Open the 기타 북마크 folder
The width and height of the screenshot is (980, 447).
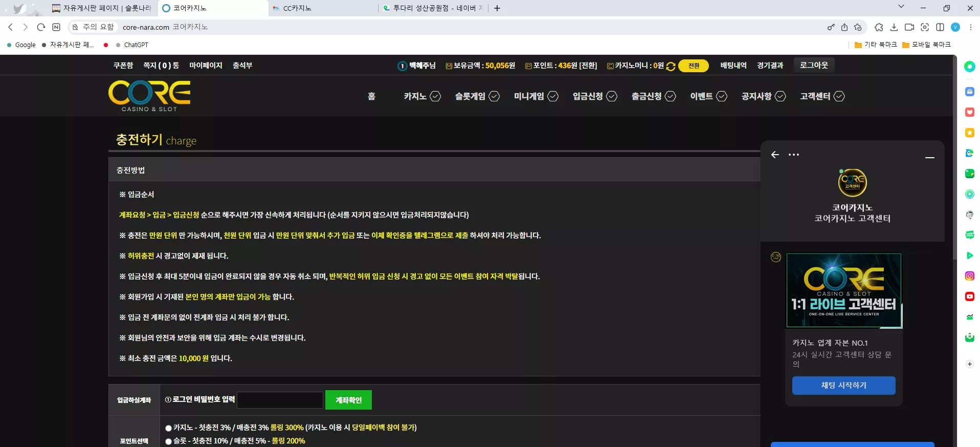coord(876,45)
